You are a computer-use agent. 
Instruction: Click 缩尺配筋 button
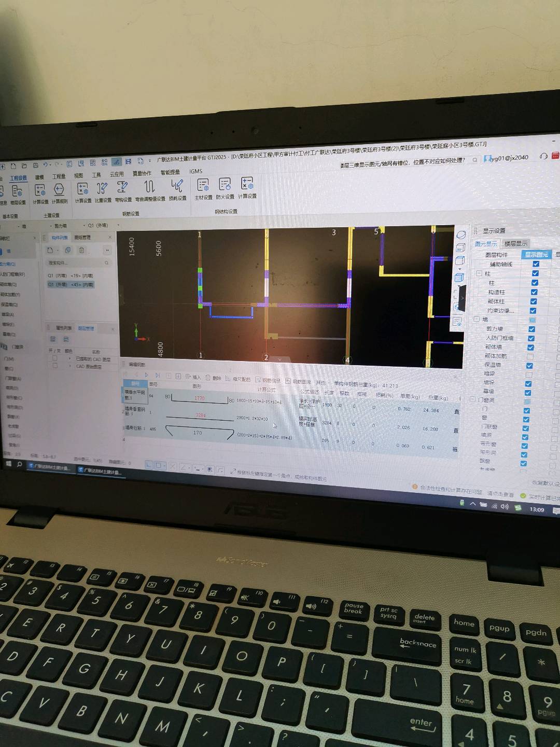point(238,379)
